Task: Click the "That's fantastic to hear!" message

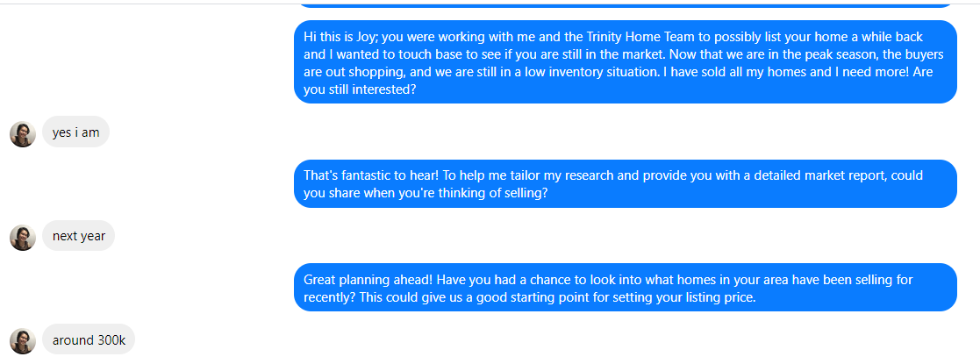Action: (625, 183)
